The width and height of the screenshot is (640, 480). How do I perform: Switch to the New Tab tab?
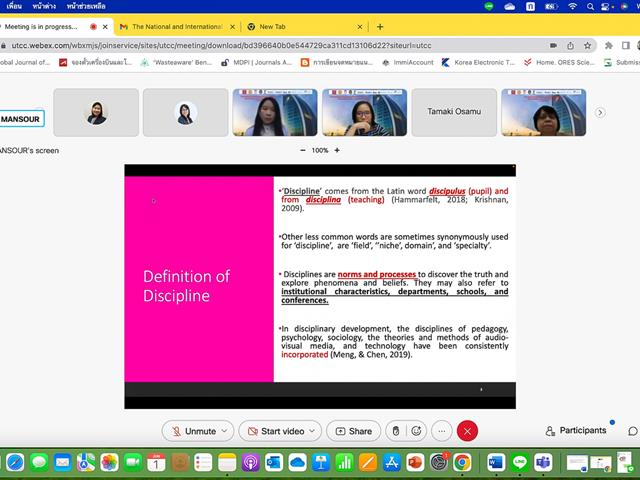pyautogui.click(x=272, y=27)
